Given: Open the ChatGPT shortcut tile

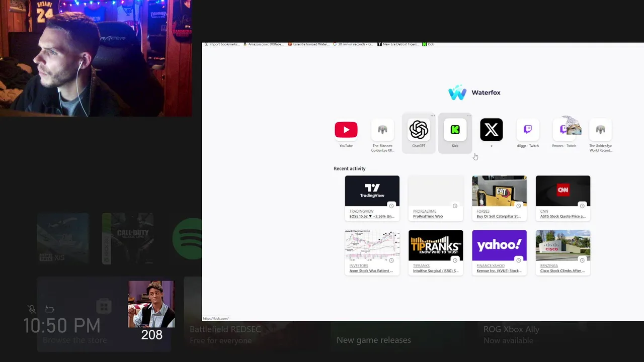Looking at the screenshot, I should (x=419, y=130).
